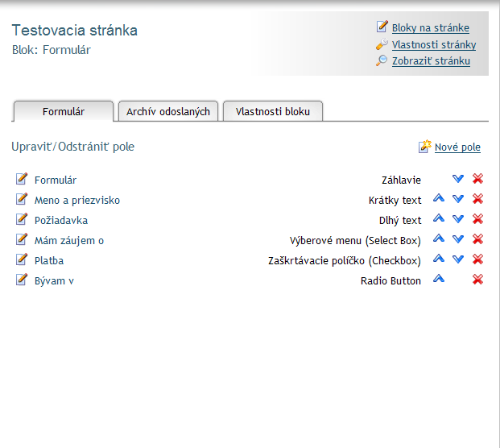Switch to the Formulár tab
Image resolution: width=500 pixels, height=448 pixels.
[x=63, y=111]
